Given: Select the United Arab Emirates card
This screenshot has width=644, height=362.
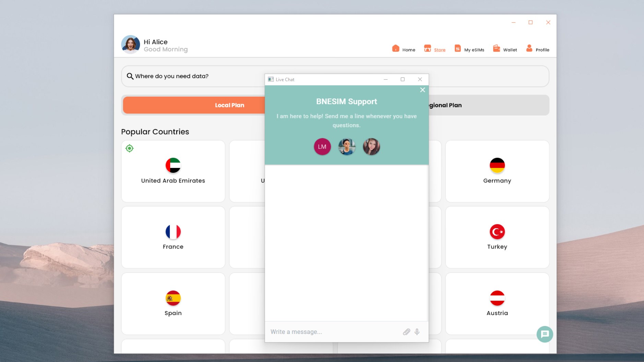Looking at the screenshot, I should (x=173, y=171).
